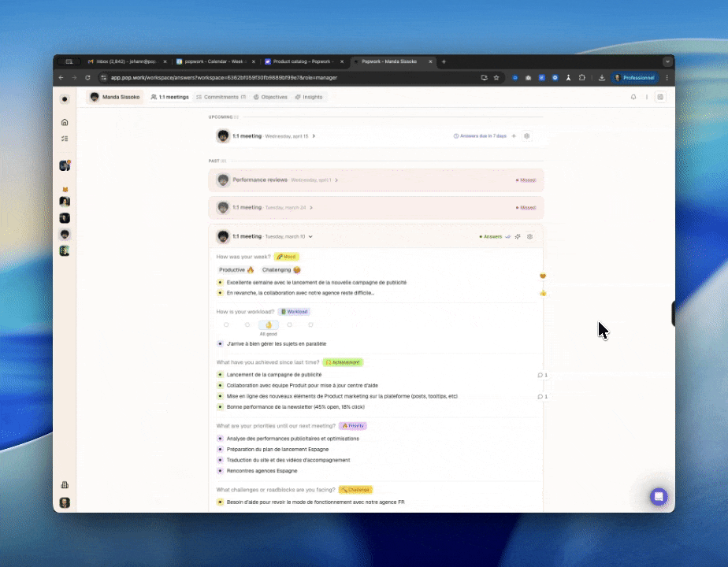Open the sidebar avatar with the orange notification dot

(65, 165)
